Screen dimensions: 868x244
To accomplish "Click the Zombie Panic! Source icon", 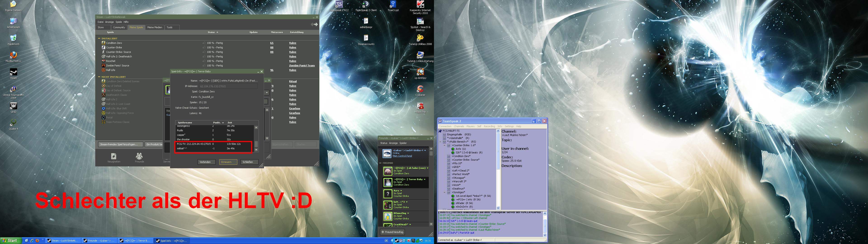I will [104, 65].
